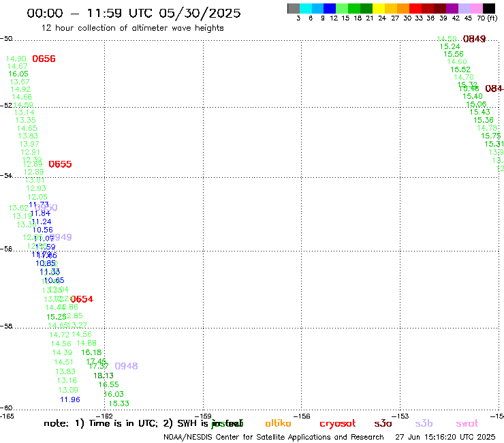Click the wave height value 12.91
This screenshot has width=504, height=443.
click(31, 152)
